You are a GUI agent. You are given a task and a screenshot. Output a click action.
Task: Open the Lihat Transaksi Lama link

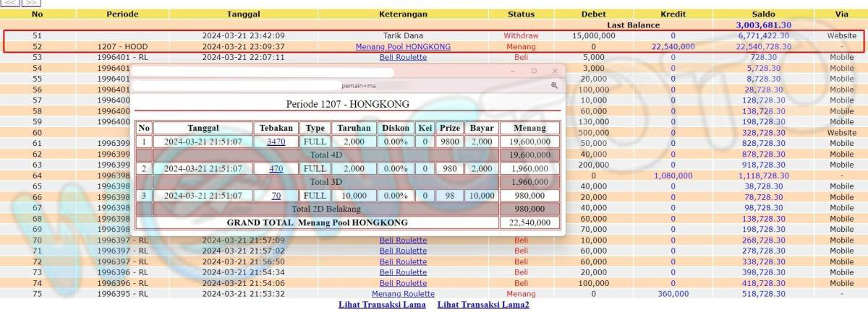click(x=382, y=305)
